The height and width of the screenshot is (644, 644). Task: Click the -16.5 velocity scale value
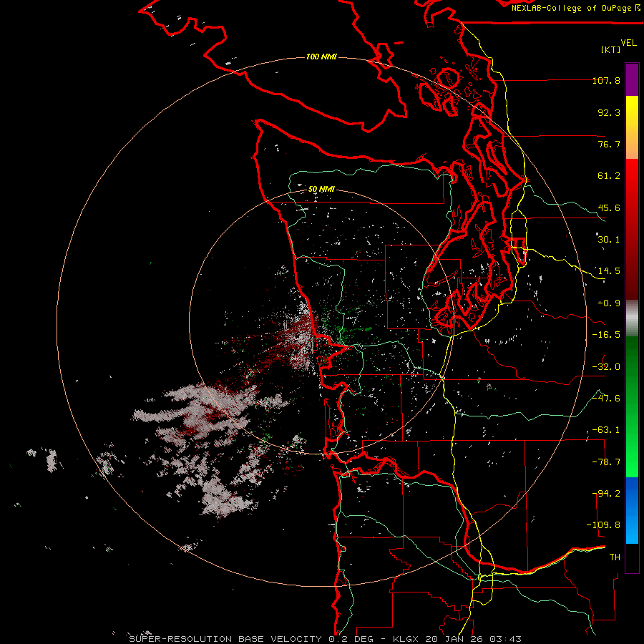click(x=606, y=335)
